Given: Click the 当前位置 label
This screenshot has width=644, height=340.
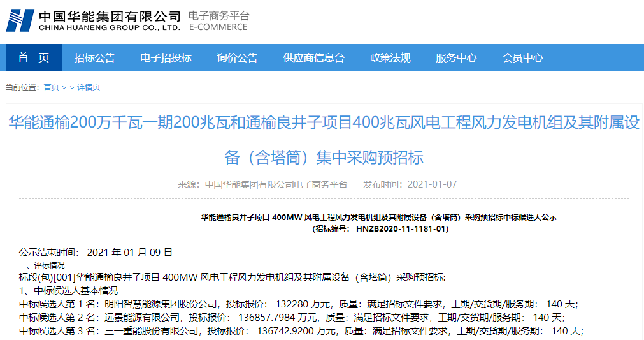Looking at the screenshot, I should [x=22, y=87].
